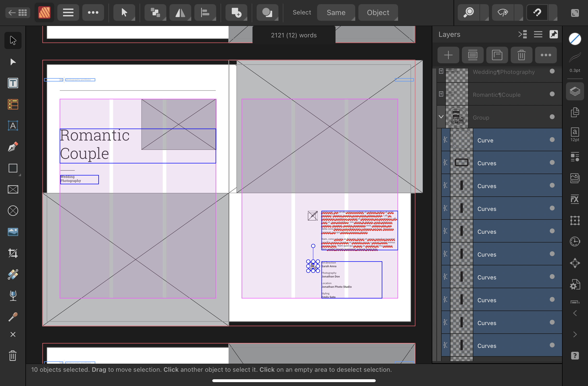Activate the Vector Crop tool
This screenshot has width=588, height=386.
click(x=13, y=253)
